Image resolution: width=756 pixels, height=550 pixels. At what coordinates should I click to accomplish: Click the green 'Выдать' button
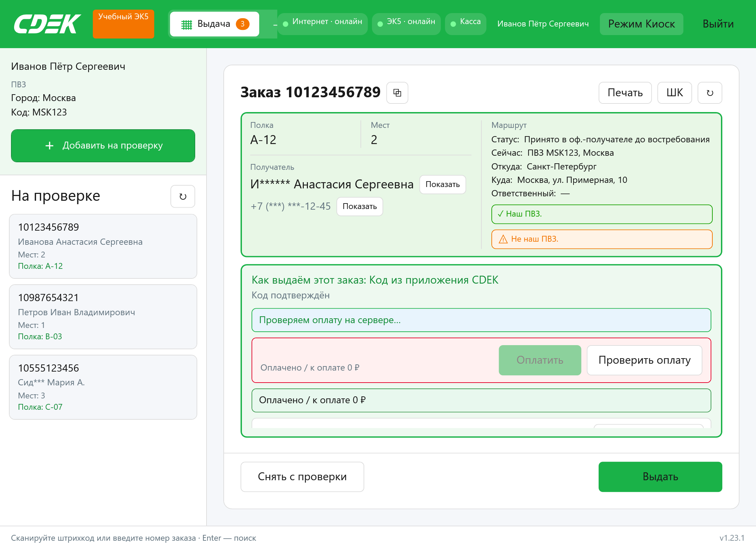[x=660, y=476]
